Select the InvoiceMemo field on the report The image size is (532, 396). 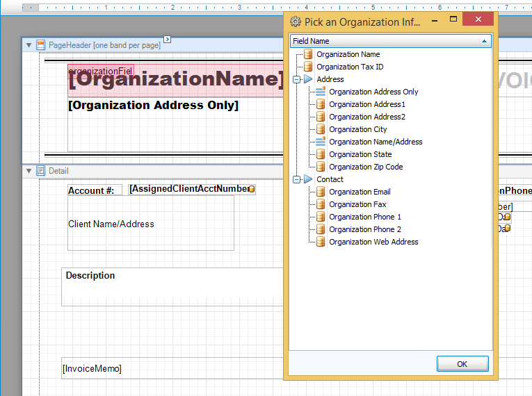tap(92, 369)
